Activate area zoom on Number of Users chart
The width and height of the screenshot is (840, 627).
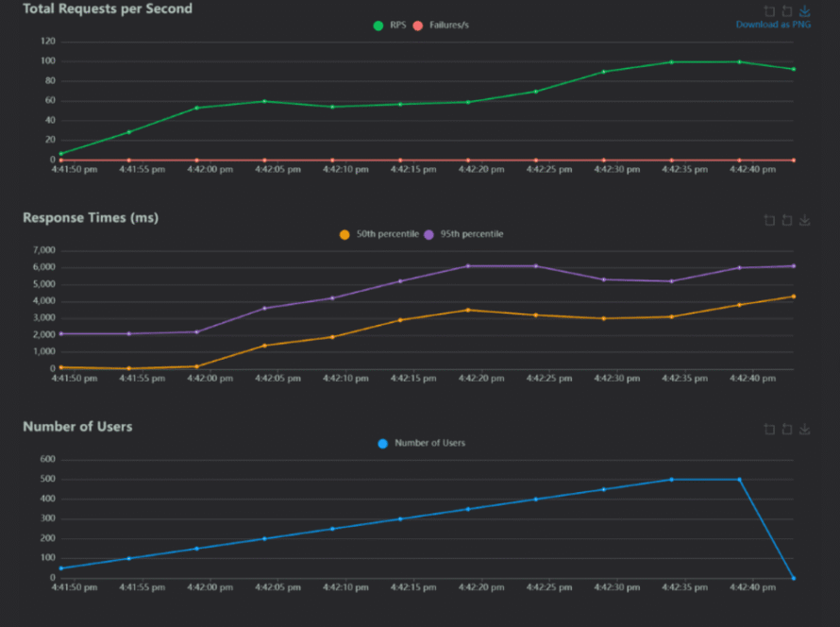tap(769, 430)
